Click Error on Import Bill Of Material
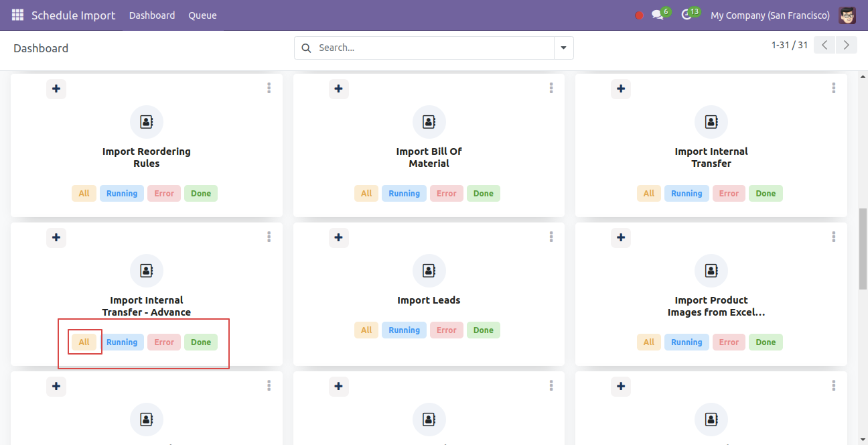This screenshot has width=868, height=445. pos(447,194)
